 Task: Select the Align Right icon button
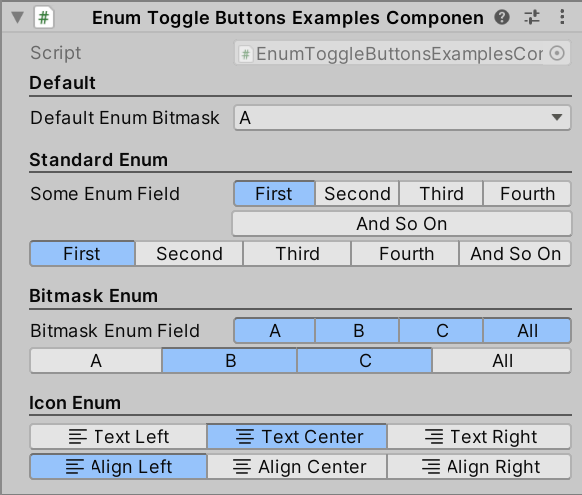tap(479, 466)
